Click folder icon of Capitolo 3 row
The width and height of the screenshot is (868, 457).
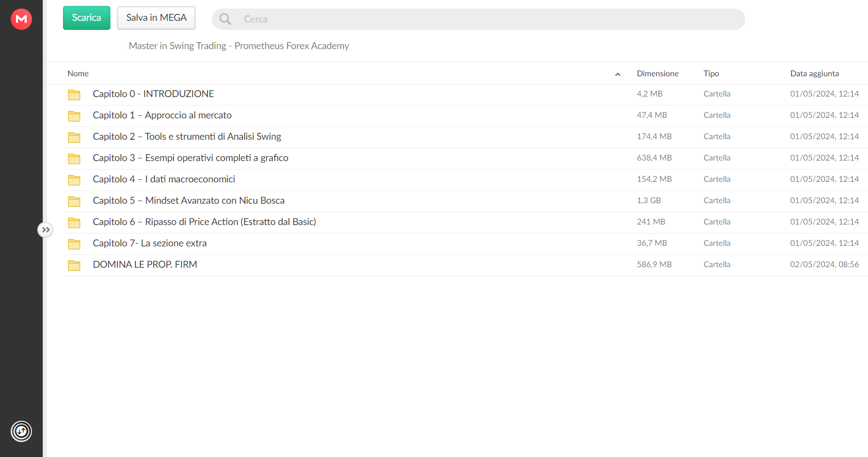pyautogui.click(x=74, y=159)
